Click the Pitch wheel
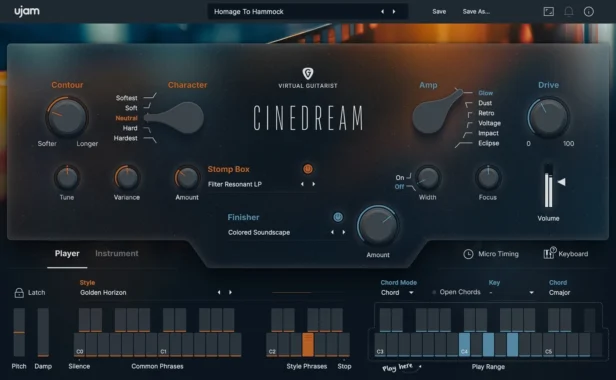 coord(19,332)
